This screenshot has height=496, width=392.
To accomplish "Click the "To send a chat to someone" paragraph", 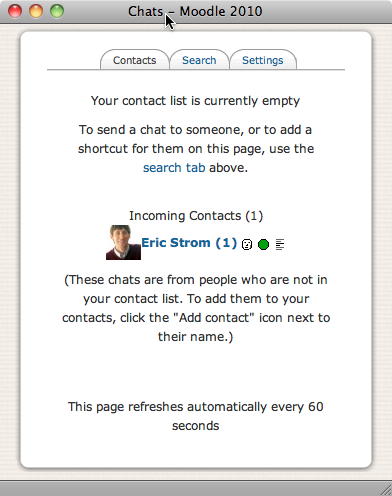I will pyautogui.click(x=196, y=149).
